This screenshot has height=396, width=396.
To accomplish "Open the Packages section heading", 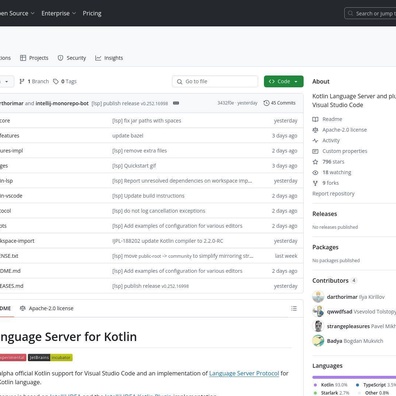I will (325, 247).
